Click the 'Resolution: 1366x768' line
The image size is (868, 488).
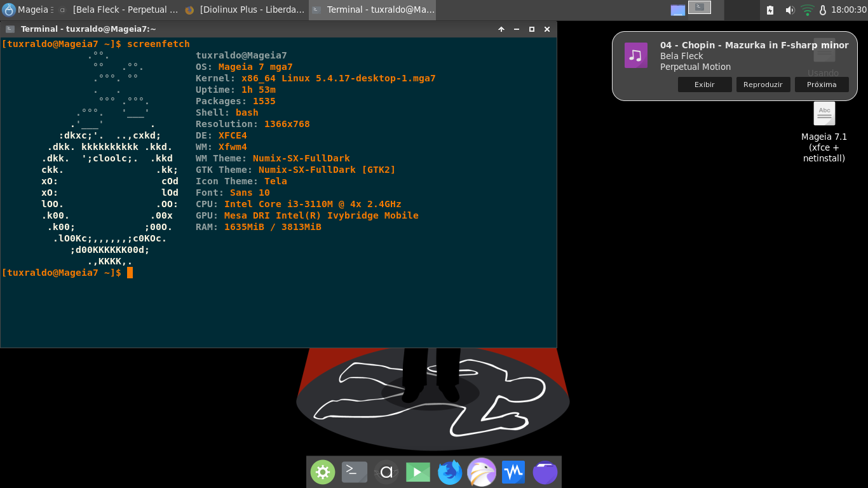(x=253, y=124)
